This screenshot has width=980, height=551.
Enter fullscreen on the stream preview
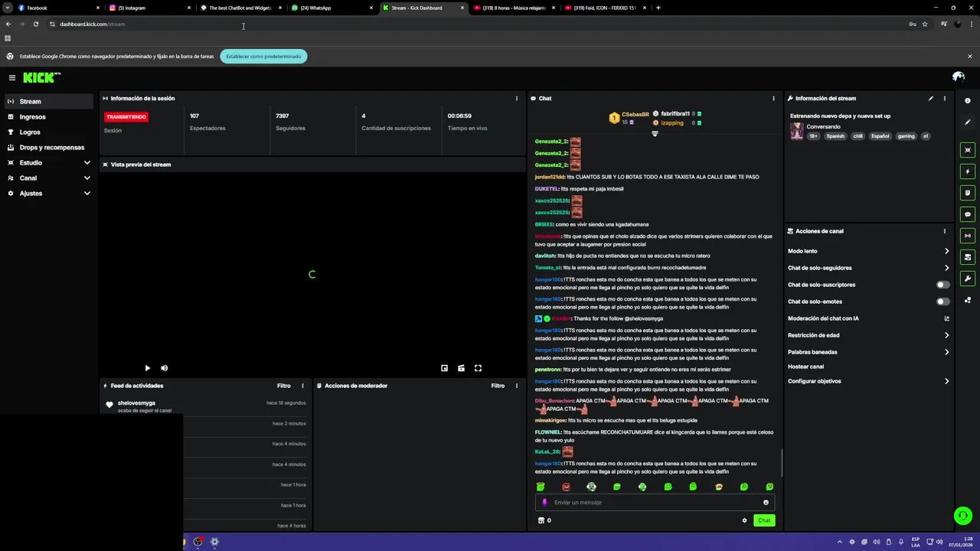click(x=478, y=368)
